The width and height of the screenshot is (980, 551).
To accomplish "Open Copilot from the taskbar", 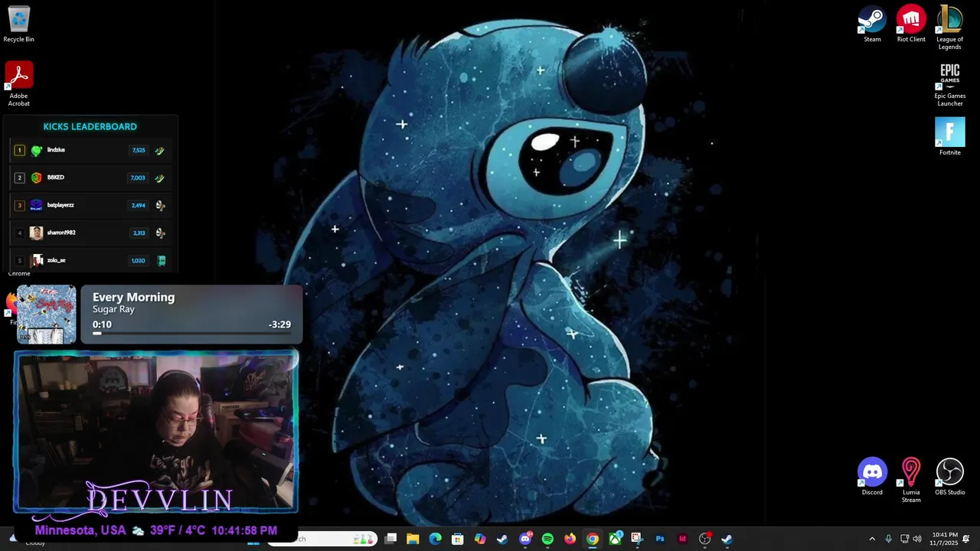I will (480, 539).
